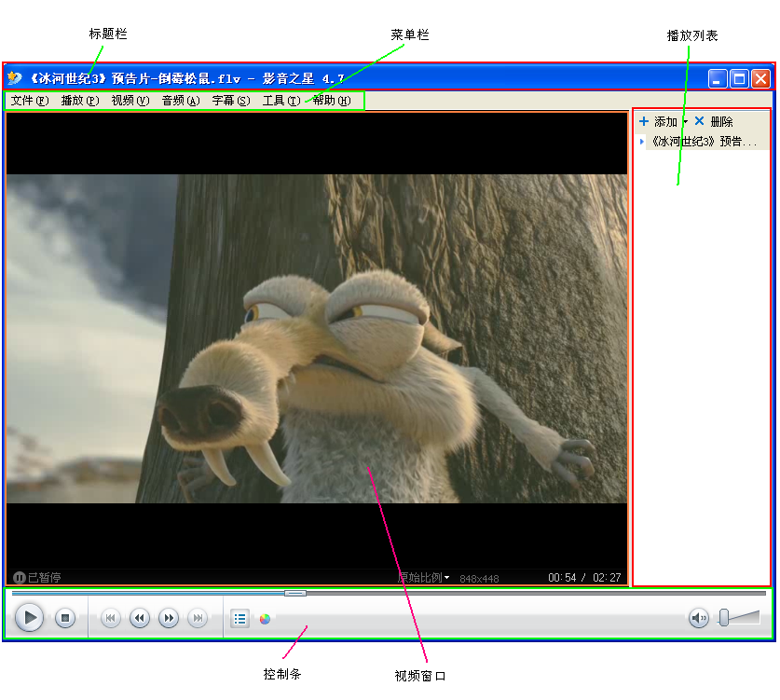Image resolution: width=780 pixels, height=700 pixels.
Task: Open the 帮助(H) menu
Action: 332,101
